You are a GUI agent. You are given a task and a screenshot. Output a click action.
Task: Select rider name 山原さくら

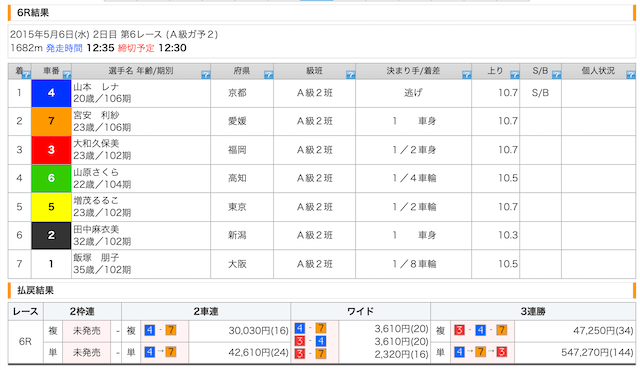pyautogui.click(x=96, y=172)
